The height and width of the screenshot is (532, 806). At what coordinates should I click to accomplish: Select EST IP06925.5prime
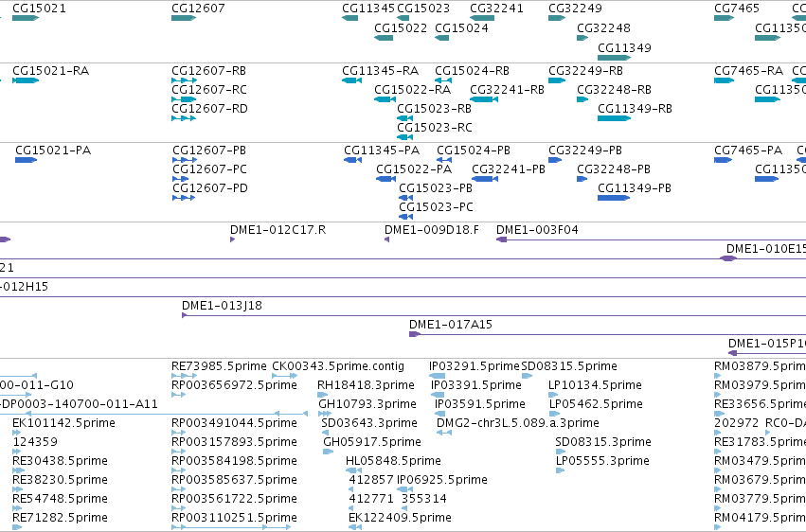pos(405,489)
